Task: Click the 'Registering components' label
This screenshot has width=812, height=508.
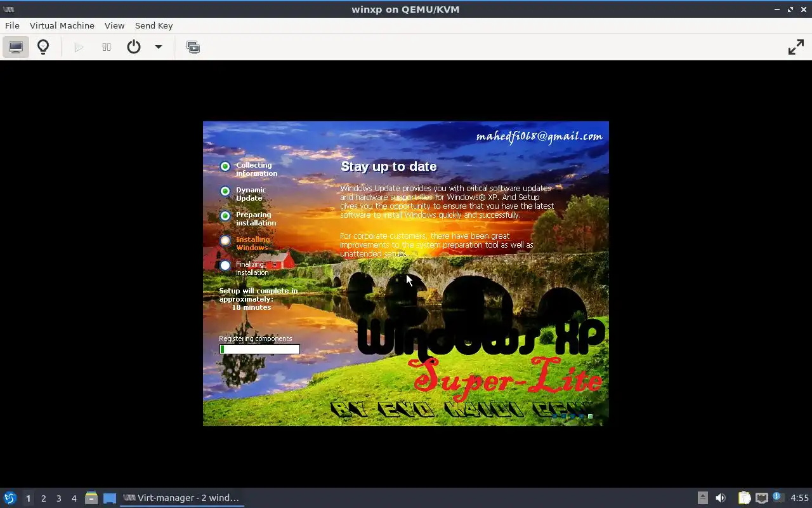Action: (x=256, y=338)
